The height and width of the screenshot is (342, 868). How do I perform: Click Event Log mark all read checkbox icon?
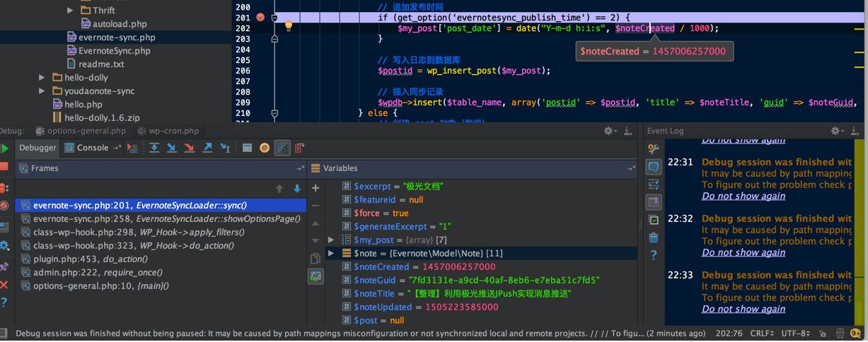(x=654, y=220)
